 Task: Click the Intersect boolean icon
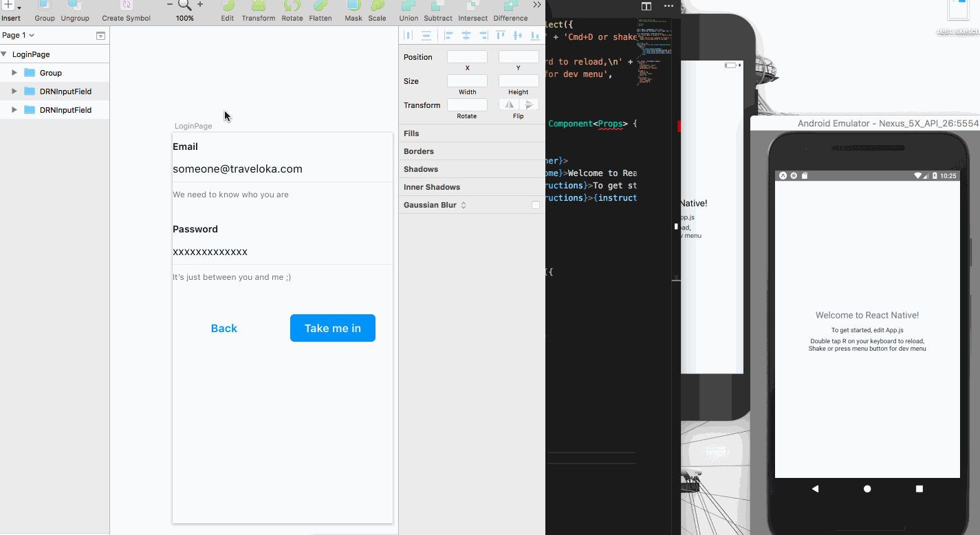point(473,5)
